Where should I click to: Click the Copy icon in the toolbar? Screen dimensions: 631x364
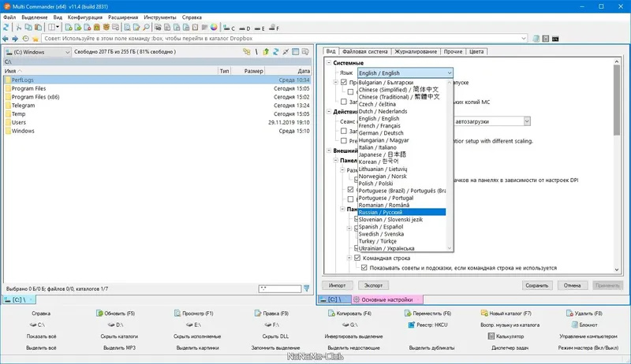tap(28, 28)
